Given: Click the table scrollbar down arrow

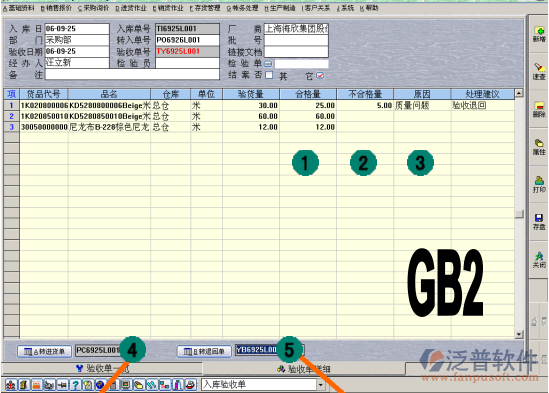Looking at the screenshot, I should pos(519,334).
